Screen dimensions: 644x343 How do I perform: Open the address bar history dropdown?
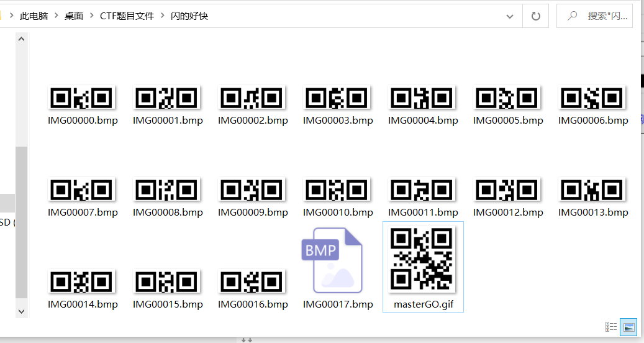(x=510, y=16)
